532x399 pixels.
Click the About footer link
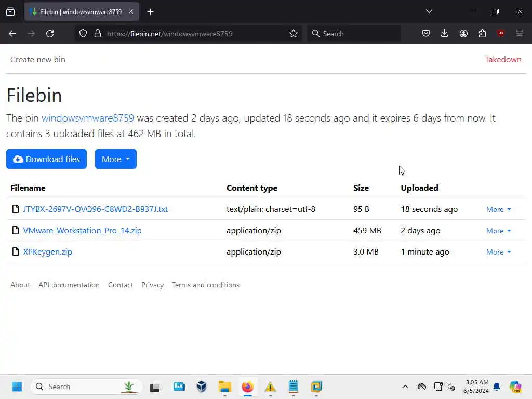coord(20,285)
